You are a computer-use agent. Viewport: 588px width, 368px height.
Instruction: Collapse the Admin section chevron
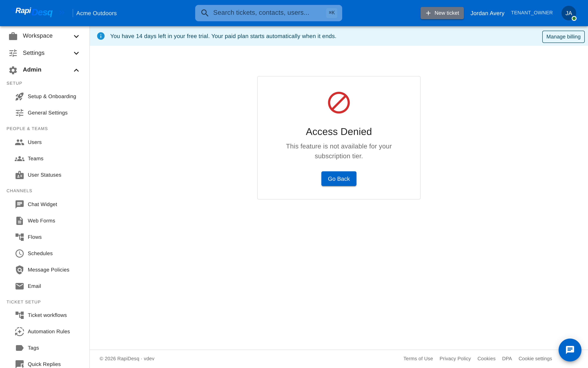(76, 70)
